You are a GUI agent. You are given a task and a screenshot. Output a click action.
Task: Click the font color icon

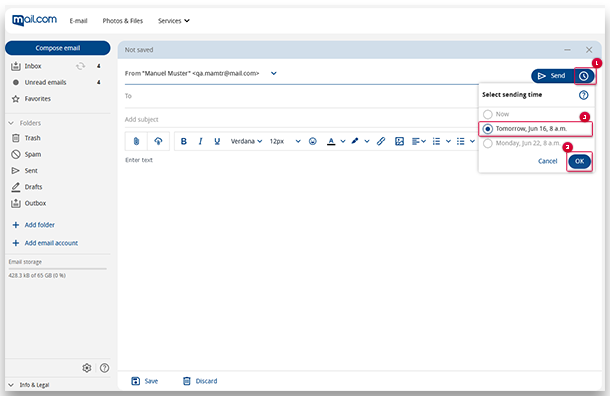pos(331,141)
